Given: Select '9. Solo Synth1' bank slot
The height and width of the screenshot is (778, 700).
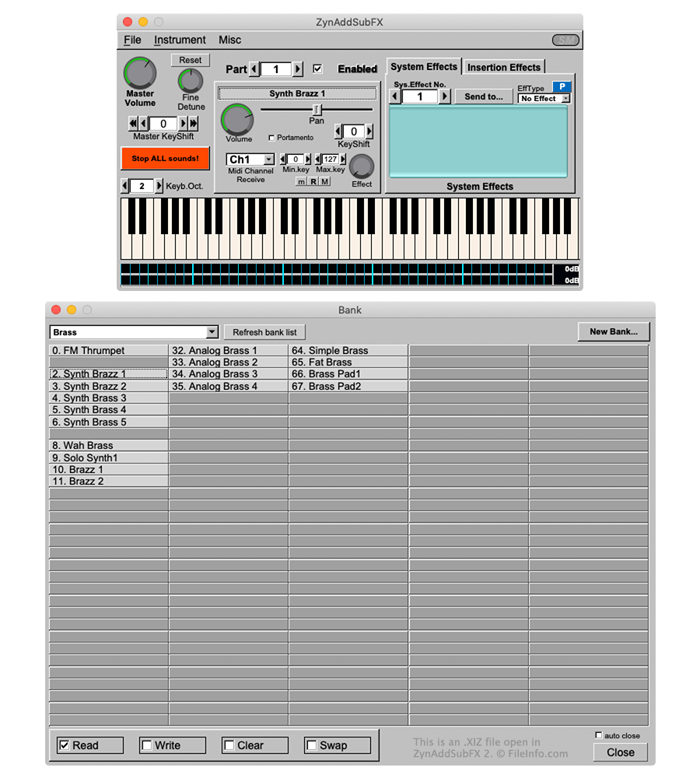Looking at the screenshot, I should 108,457.
